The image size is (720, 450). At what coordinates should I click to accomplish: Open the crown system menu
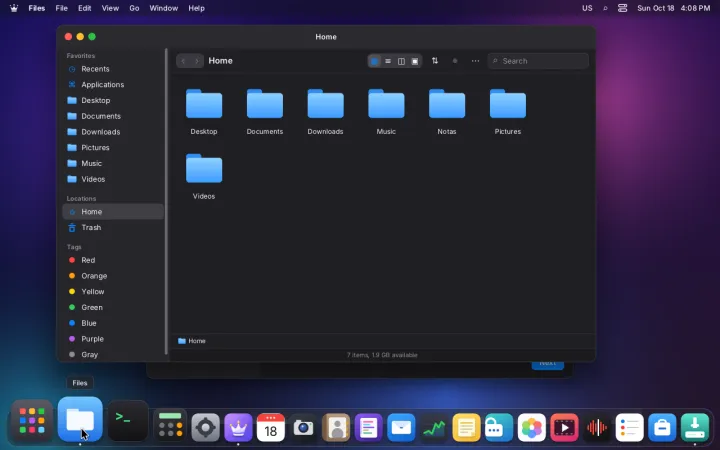pyautogui.click(x=14, y=8)
